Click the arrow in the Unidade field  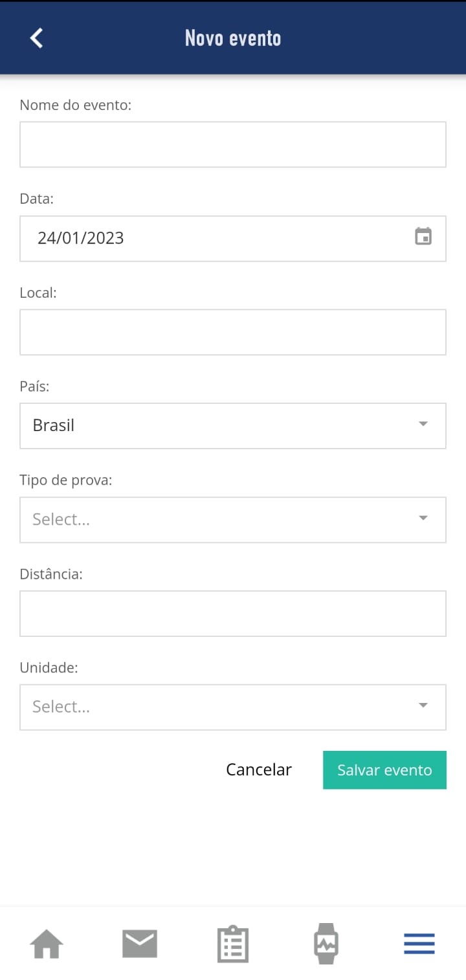pos(423,706)
